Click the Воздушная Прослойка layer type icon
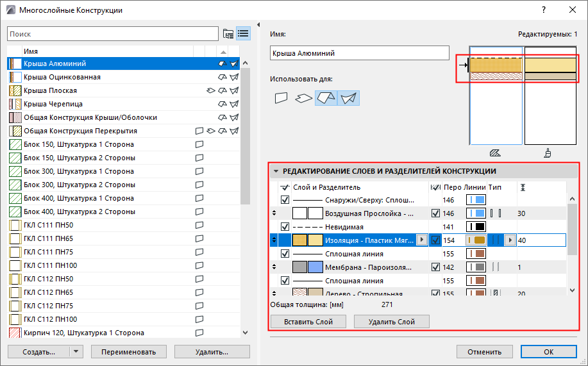 (496, 213)
